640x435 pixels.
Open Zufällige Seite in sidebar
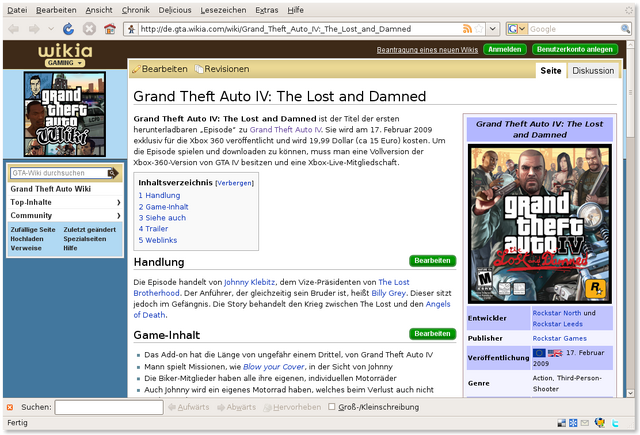tap(33, 229)
